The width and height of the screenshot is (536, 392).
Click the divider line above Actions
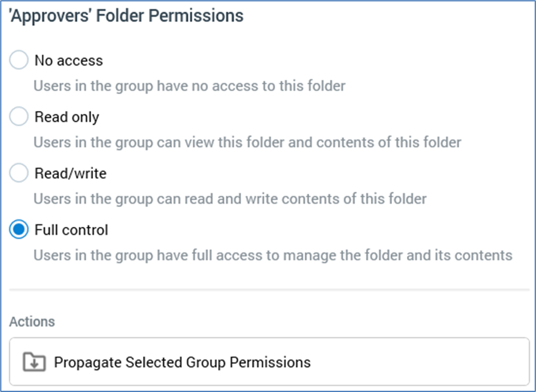coord(268,289)
